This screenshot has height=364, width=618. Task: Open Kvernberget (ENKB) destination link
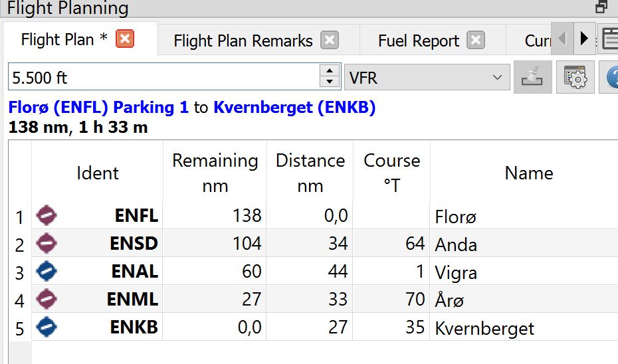(x=294, y=107)
